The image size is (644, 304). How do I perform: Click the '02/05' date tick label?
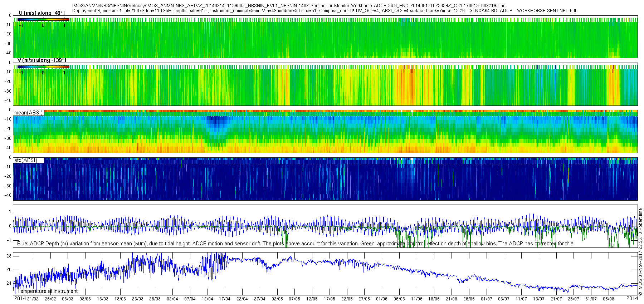(x=277, y=299)
